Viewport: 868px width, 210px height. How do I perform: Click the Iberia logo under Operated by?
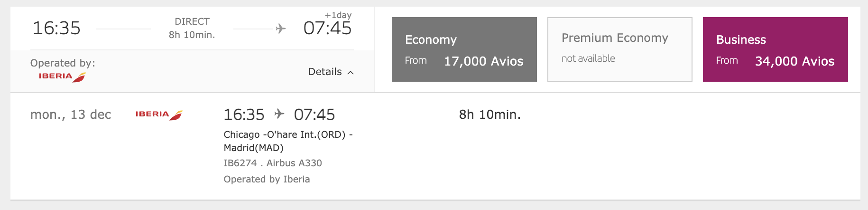tap(62, 77)
